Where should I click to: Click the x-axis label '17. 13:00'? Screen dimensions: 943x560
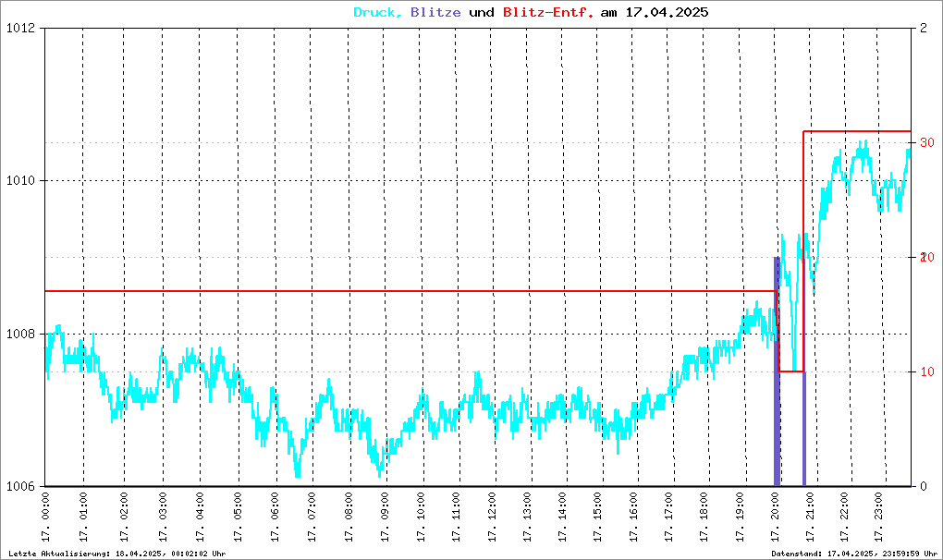(x=528, y=517)
